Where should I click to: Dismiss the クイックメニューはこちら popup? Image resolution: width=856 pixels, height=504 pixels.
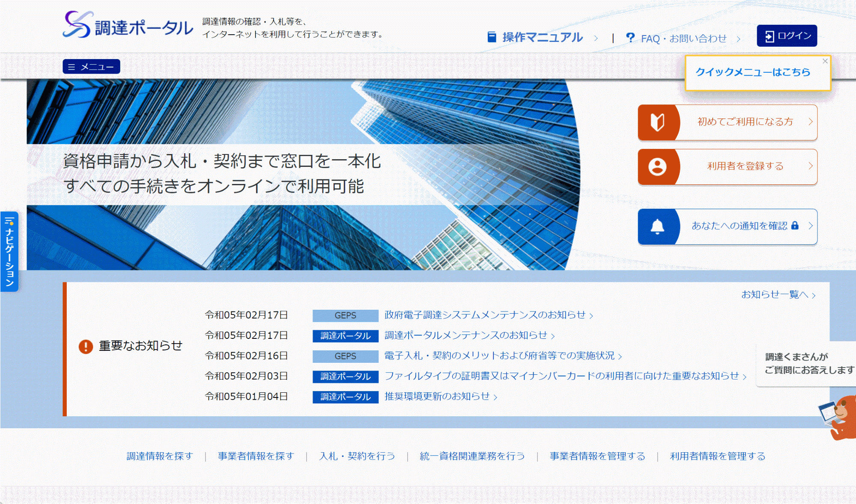825,61
